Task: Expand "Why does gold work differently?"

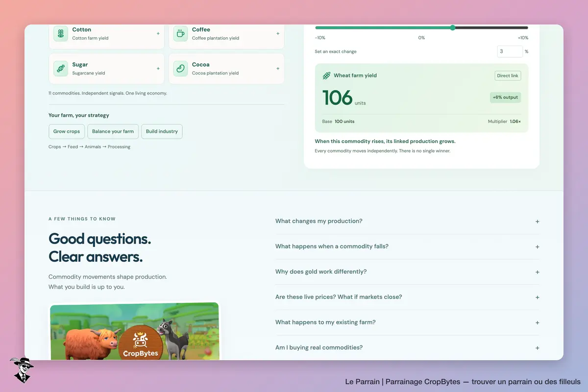Action: pos(407,272)
